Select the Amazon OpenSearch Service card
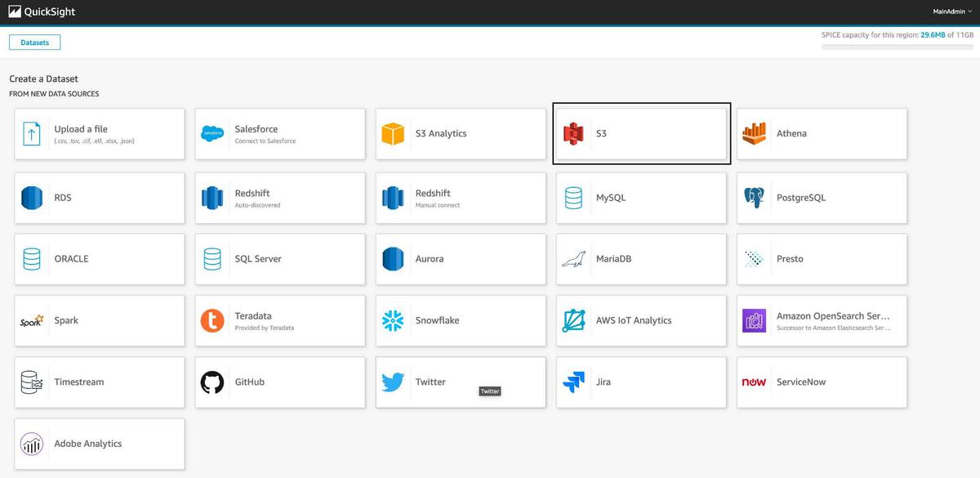 (822, 320)
